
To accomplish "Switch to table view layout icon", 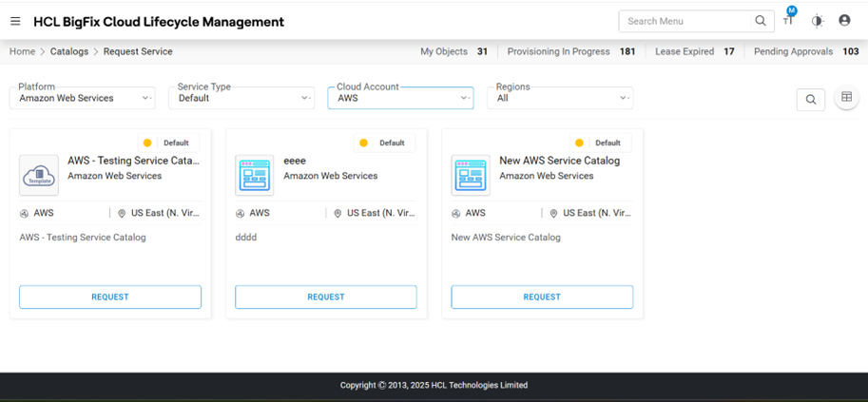I will click(846, 97).
